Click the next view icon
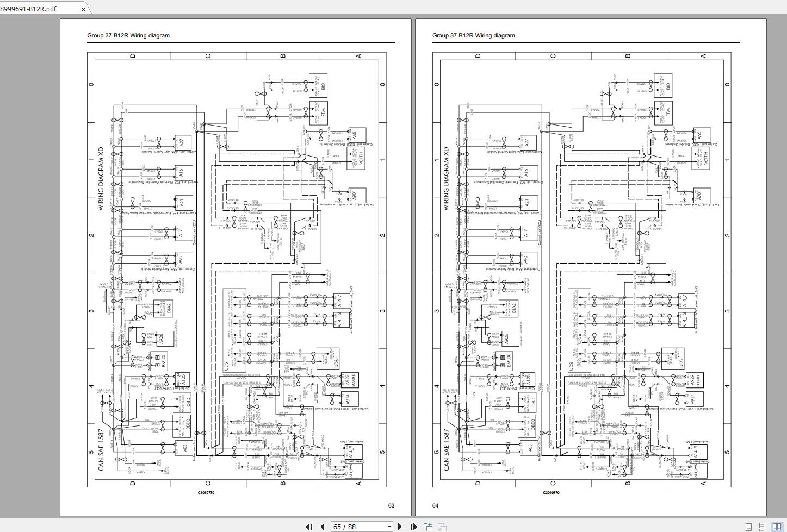Image resolution: width=787 pixels, height=532 pixels. click(x=442, y=527)
